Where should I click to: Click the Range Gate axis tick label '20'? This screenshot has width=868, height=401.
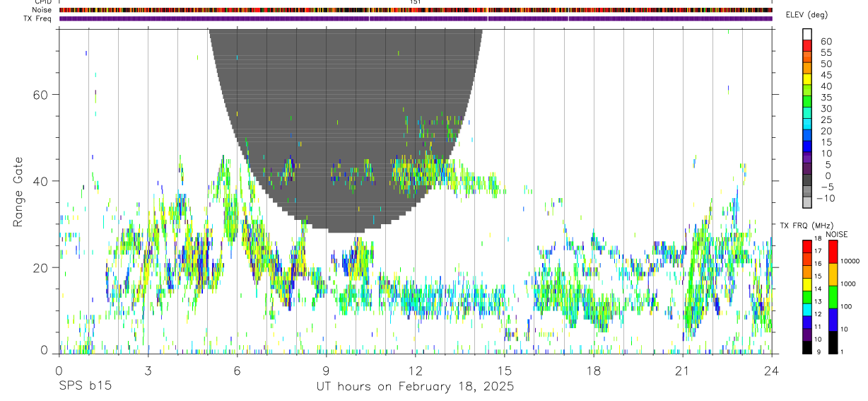pos(40,267)
